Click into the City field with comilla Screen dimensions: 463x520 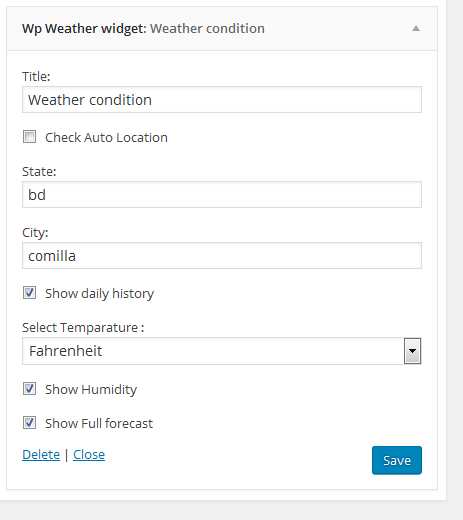222,256
